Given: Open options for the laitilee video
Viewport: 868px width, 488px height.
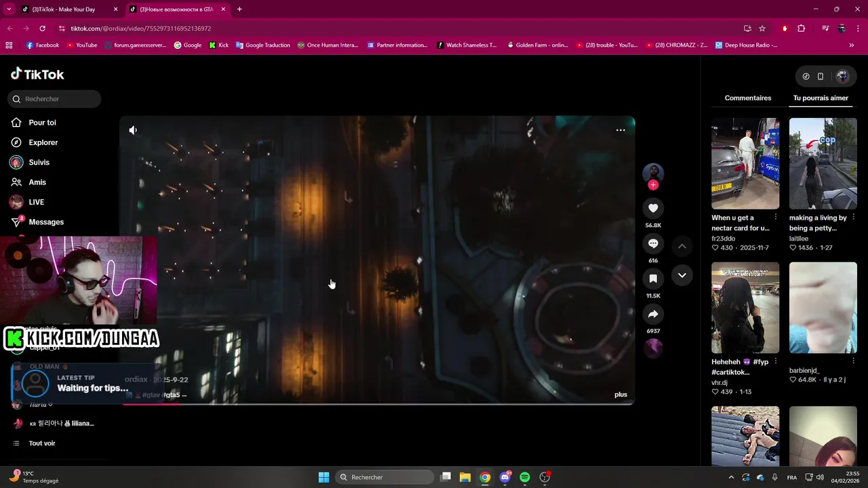Looking at the screenshot, I should pos(854,218).
